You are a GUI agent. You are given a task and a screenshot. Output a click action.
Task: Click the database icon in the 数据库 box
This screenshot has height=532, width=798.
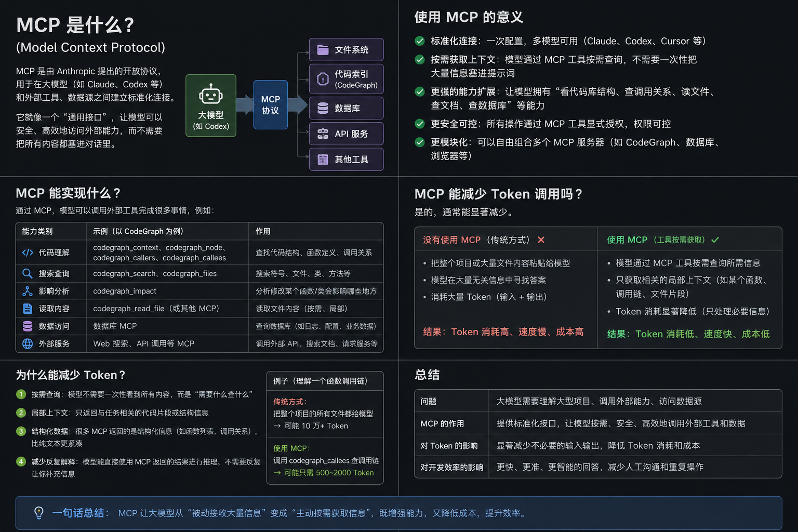click(323, 108)
